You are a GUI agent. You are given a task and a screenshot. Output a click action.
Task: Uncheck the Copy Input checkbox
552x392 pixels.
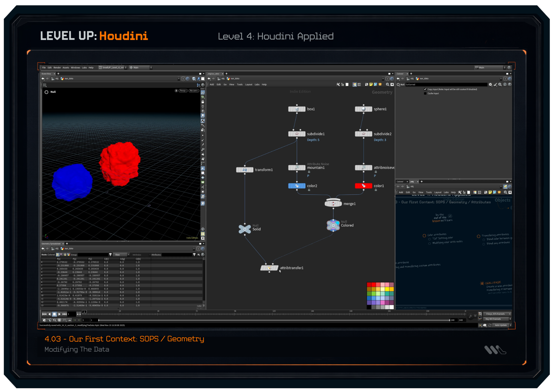425,89
